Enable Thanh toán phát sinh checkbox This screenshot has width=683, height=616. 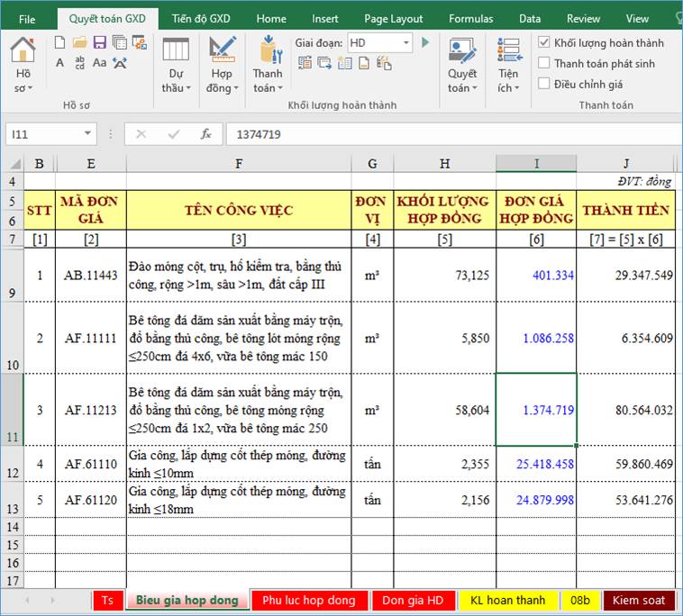click(544, 63)
